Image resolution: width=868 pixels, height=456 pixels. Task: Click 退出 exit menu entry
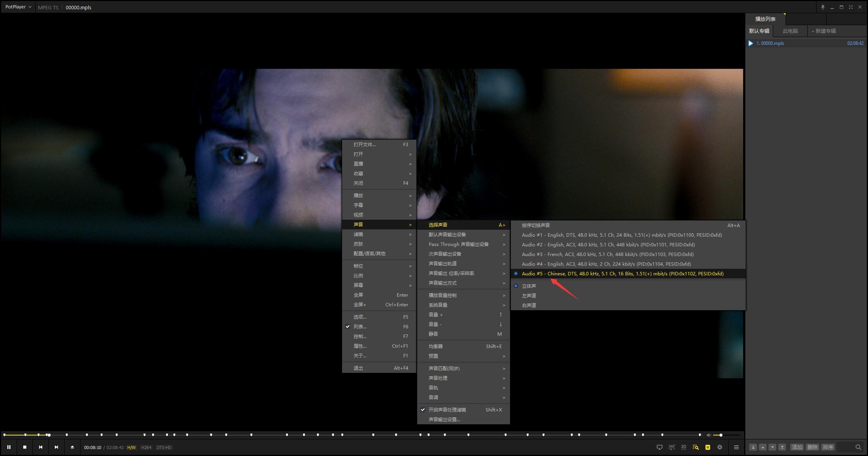pyautogui.click(x=379, y=368)
